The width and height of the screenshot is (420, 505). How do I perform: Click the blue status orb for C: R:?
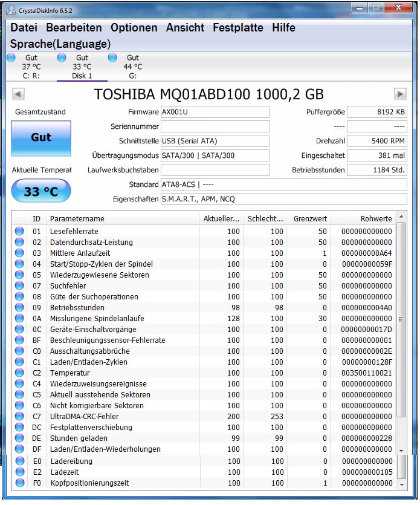pyautogui.click(x=11, y=57)
